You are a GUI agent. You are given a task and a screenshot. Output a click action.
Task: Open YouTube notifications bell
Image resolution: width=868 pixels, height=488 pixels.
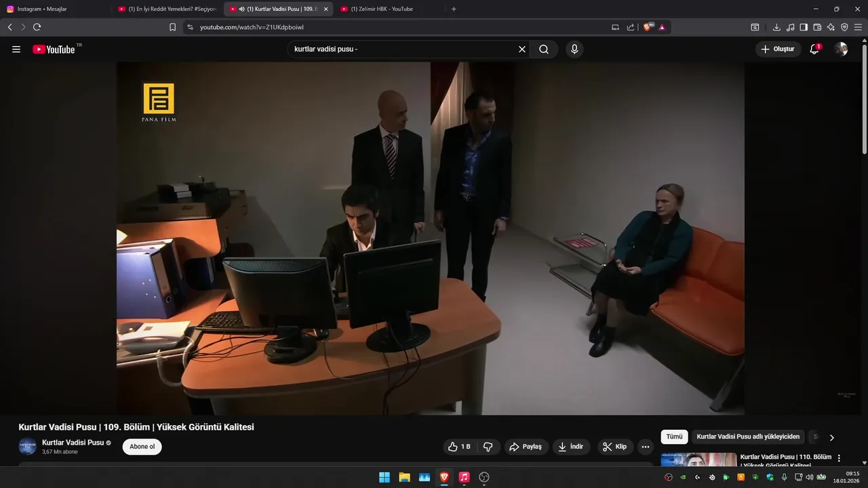pyautogui.click(x=814, y=49)
